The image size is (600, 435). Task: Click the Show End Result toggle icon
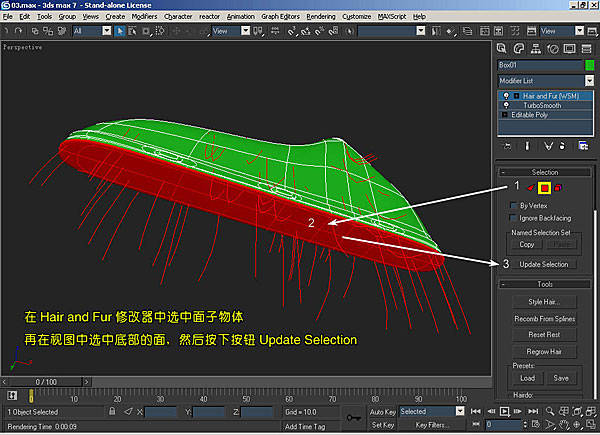527,146
